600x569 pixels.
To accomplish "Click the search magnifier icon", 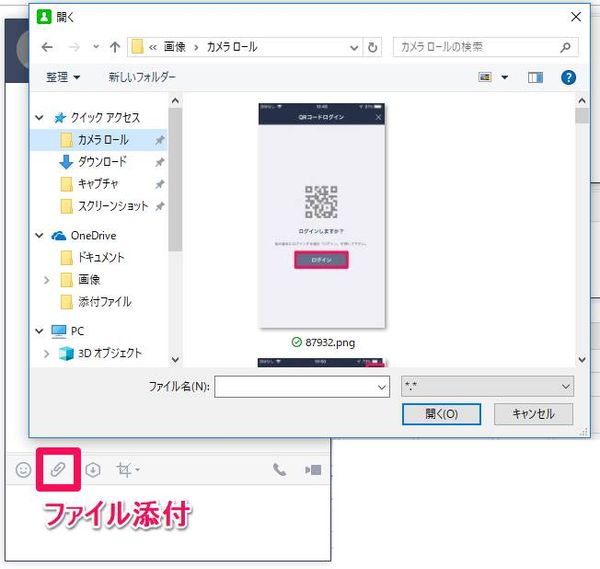I will (566, 47).
